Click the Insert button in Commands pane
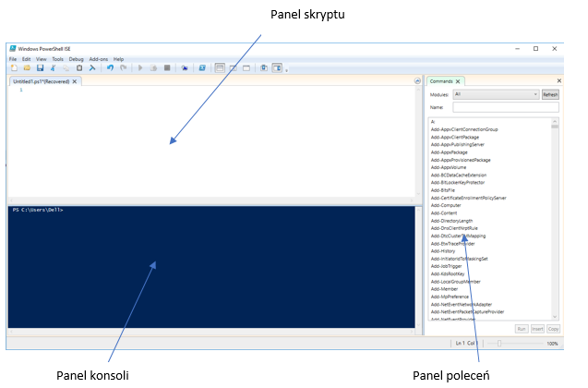588x388 pixels. coord(537,329)
